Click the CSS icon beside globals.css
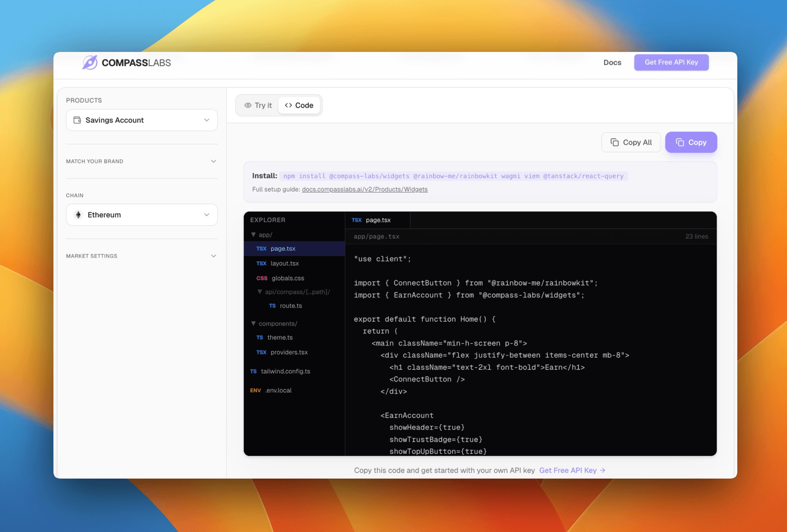This screenshot has height=532, width=787. (262, 278)
